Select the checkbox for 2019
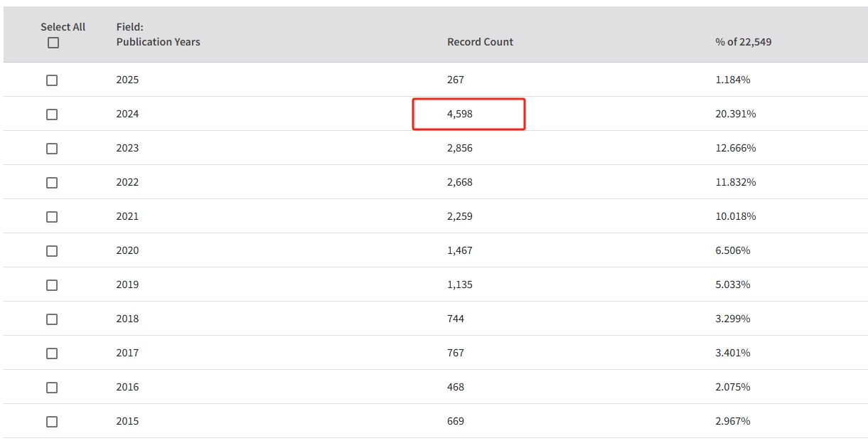Screen dimensions: 868x441 [52, 285]
